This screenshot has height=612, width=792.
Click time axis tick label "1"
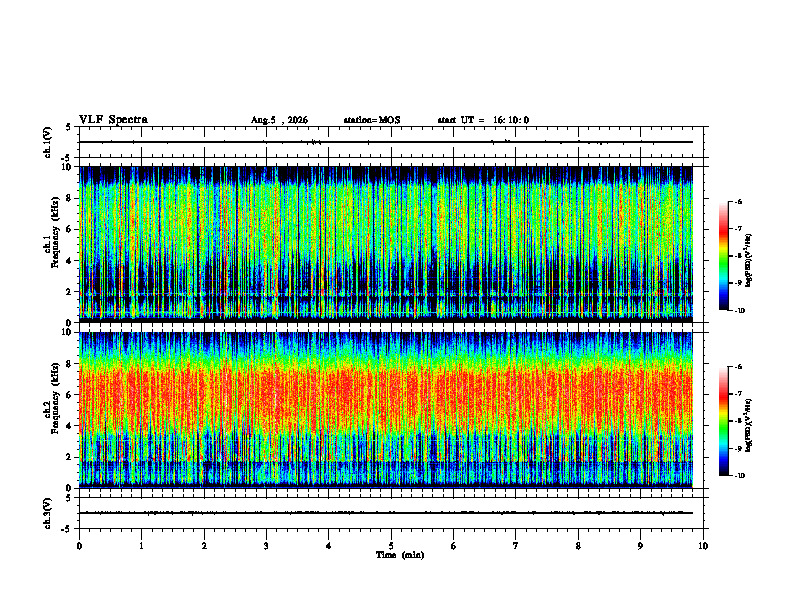click(141, 546)
